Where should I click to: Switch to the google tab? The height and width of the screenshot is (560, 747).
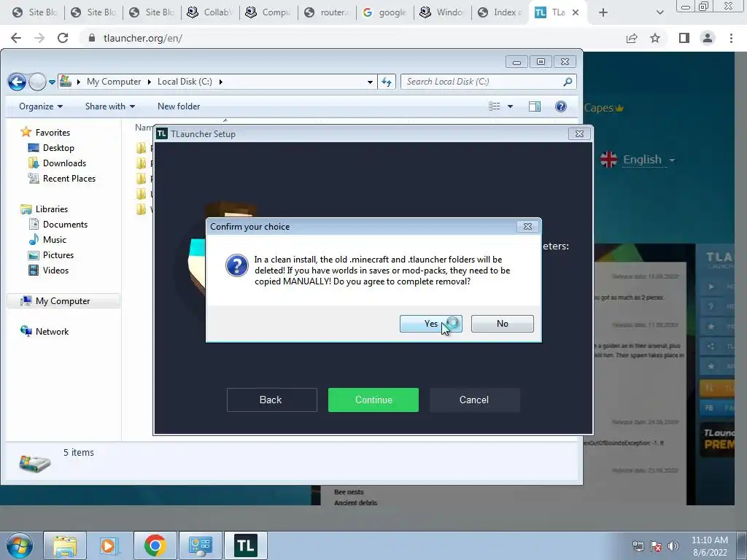(385, 12)
